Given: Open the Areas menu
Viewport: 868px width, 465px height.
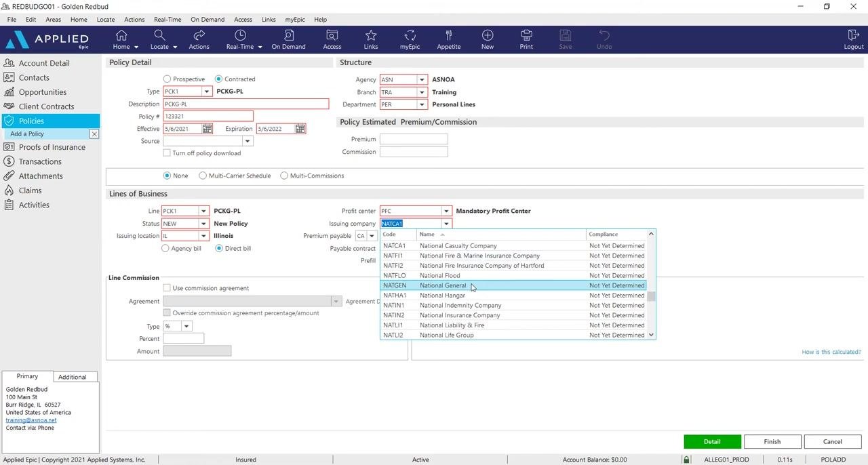Looking at the screenshot, I should [53, 20].
